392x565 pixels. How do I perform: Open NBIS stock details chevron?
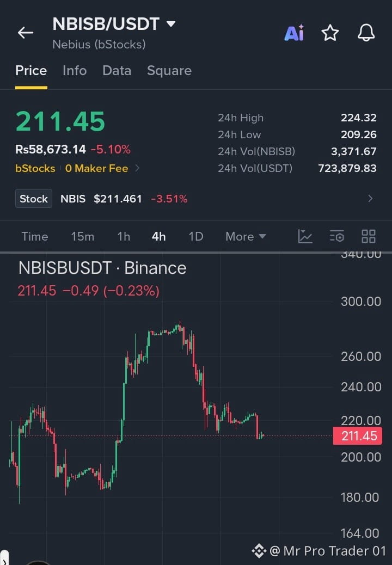pyautogui.click(x=370, y=199)
